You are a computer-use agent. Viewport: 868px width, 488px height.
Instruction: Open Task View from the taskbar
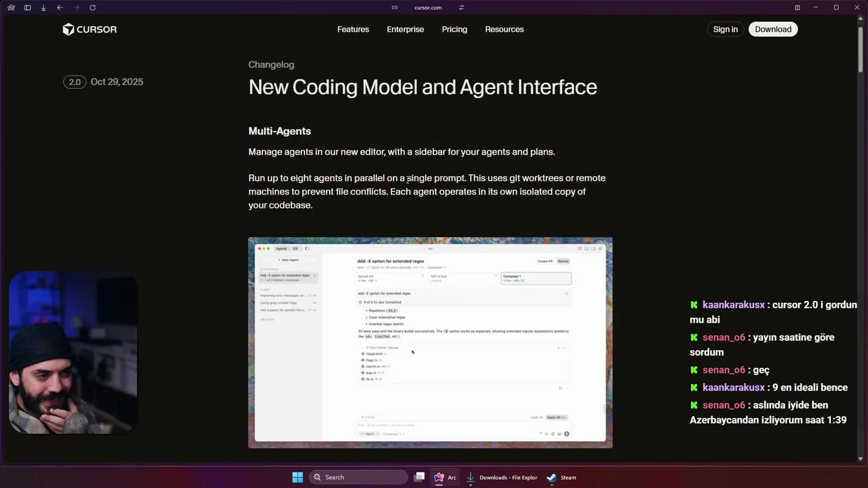[419, 477]
